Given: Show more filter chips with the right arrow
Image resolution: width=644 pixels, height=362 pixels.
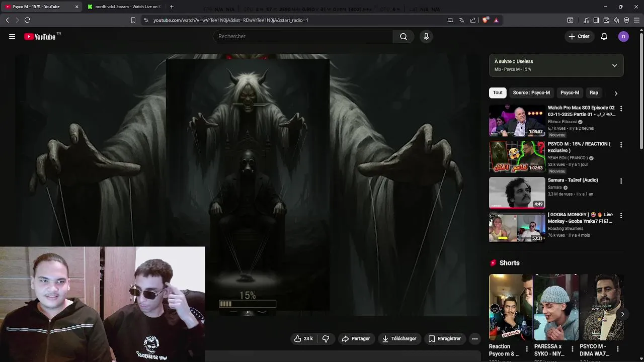Looking at the screenshot, I should tap(615, 93).
